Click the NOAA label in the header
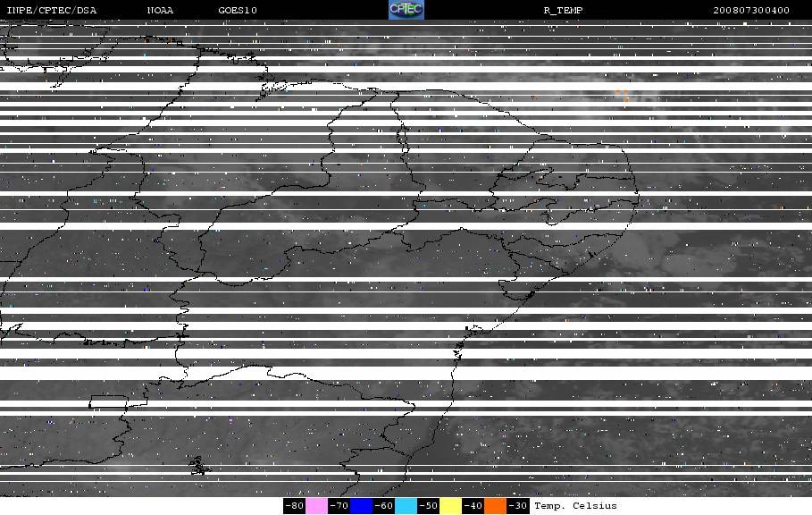This screenshot has width=812, height=515. 160,11
